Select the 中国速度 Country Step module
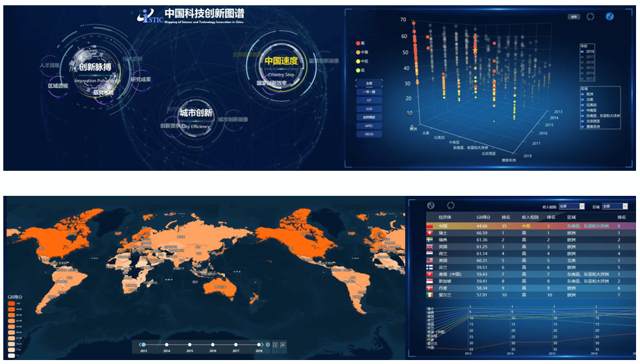The image size is (640, 364). tap(281, 63)
